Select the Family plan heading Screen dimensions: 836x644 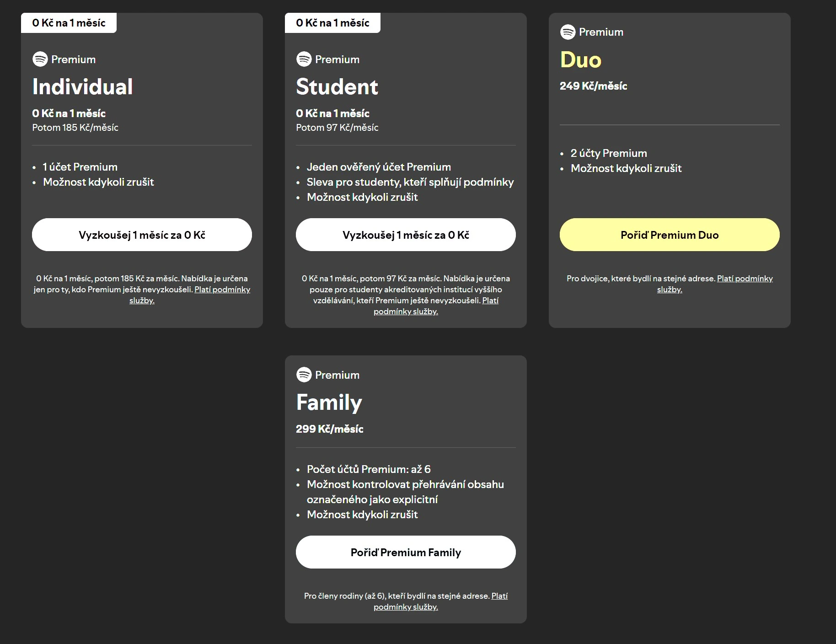[329, 403]
